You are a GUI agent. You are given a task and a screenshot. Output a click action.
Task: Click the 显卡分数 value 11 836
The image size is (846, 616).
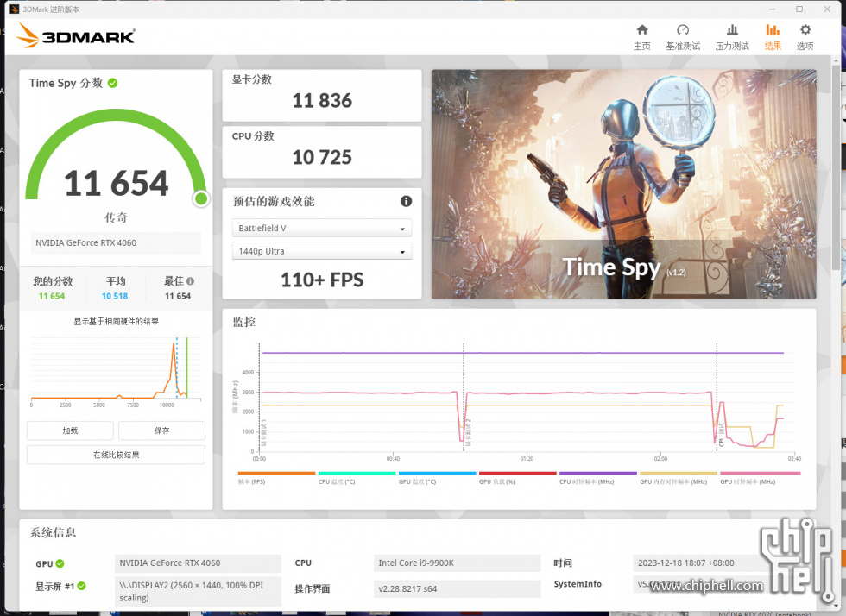click(x=322, y=101)
